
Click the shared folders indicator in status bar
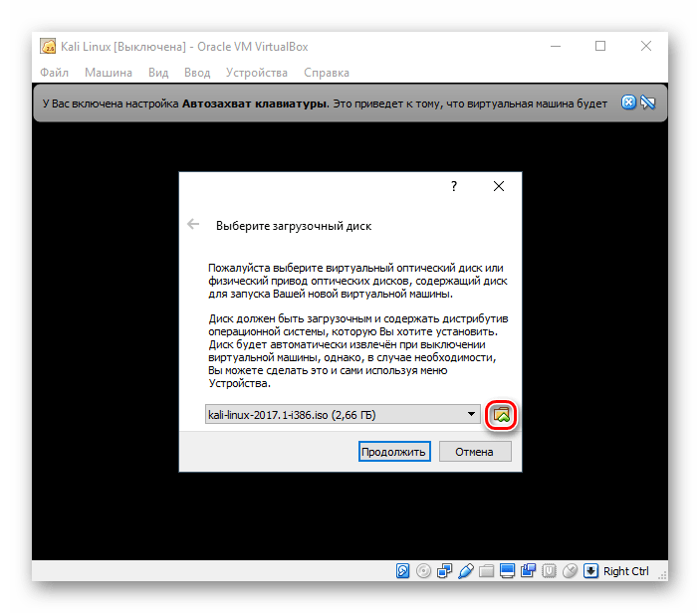click(487, 571)
